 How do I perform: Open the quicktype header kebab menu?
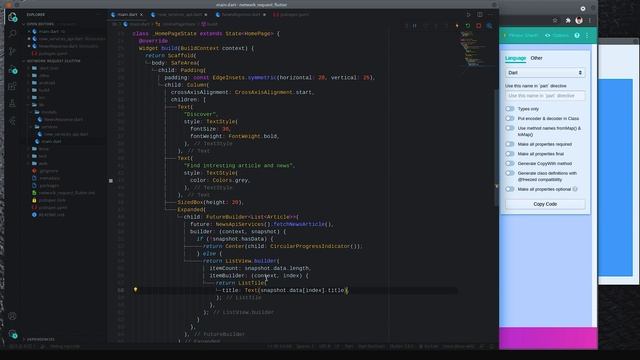587,36
